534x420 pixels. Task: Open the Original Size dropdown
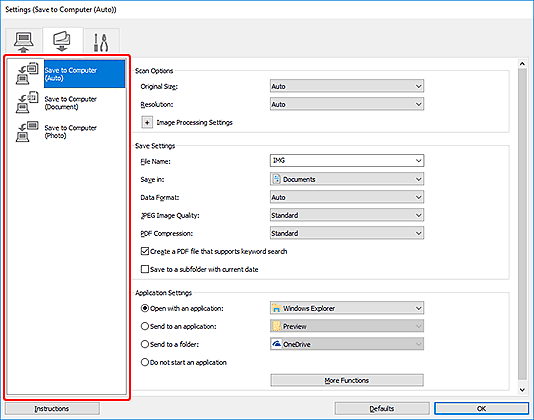[x=347, y=86]
